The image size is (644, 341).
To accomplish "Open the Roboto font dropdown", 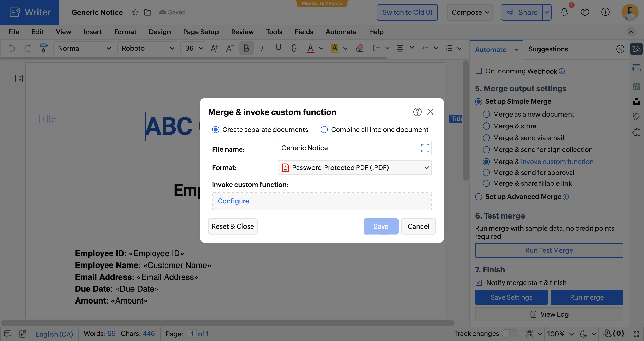I will pos(148,48).
